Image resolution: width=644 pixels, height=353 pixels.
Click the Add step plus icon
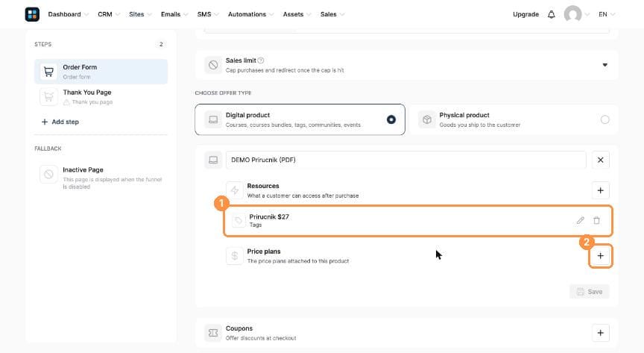tap(45, 122)
